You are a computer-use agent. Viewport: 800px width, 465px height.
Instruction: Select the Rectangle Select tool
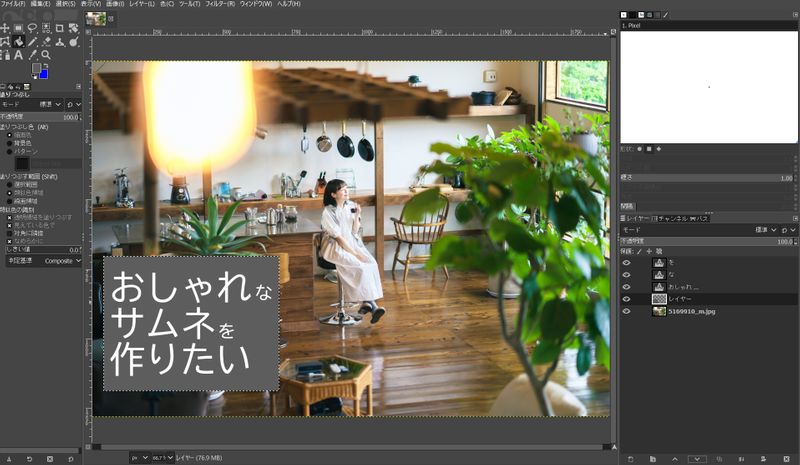[18, 28]
